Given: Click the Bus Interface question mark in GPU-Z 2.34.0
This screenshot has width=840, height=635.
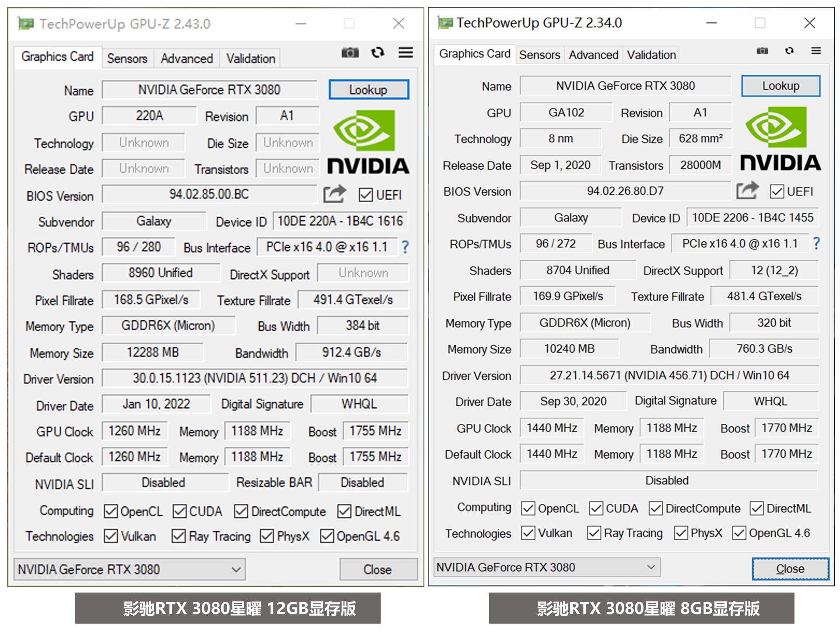Looking at the screenshot, I should click(816, 243).
